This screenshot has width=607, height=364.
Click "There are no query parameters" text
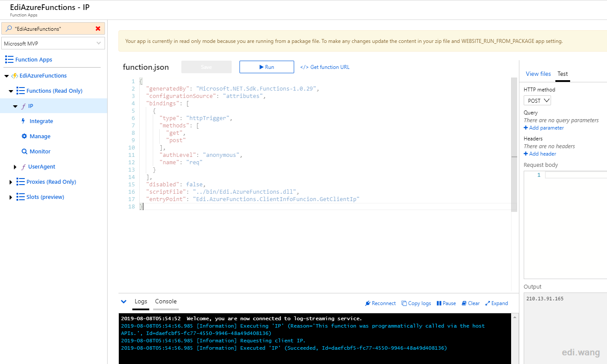coord(561,120)
